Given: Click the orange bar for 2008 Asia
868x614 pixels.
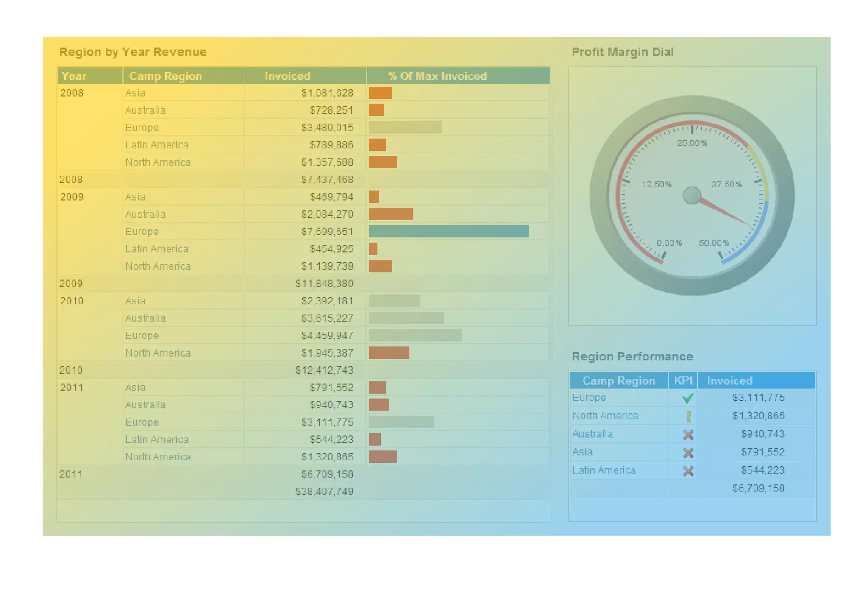Looking at the screenshot, I should coord(380,93).
